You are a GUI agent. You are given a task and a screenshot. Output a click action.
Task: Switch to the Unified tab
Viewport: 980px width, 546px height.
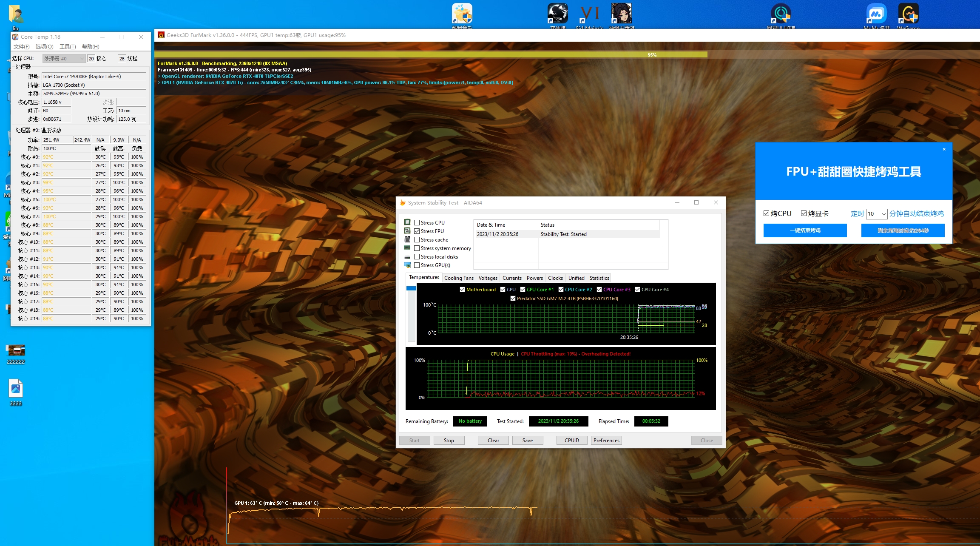coord(576,278)
